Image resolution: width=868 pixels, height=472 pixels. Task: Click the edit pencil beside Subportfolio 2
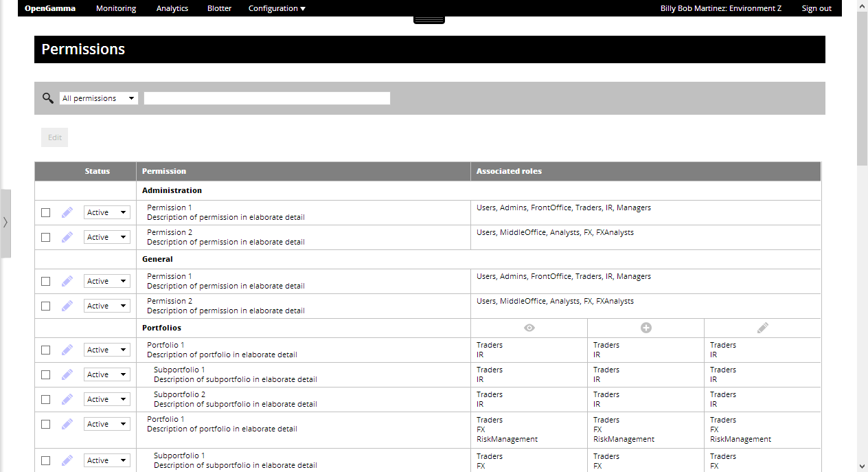[67, 399]
